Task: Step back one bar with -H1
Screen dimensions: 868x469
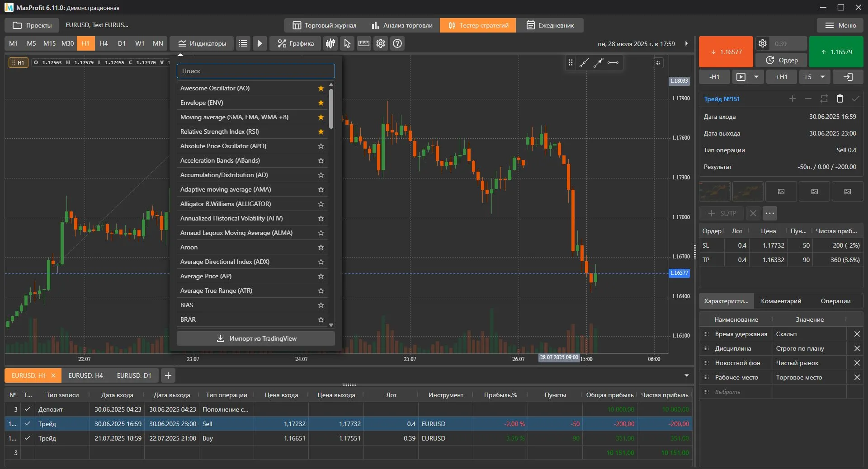Action: pyautogui.click(x=714, y=77)
